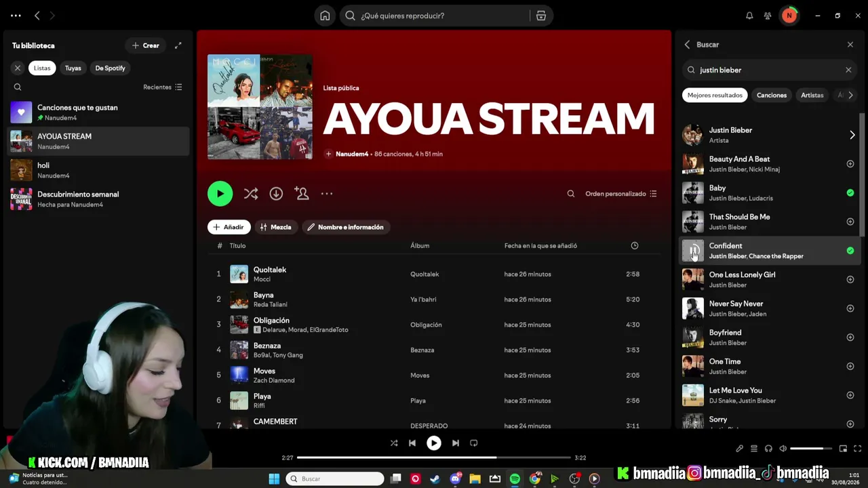Clear the library filter with the X
This screenshot has height=488, width=868.
tap(18, 68)
